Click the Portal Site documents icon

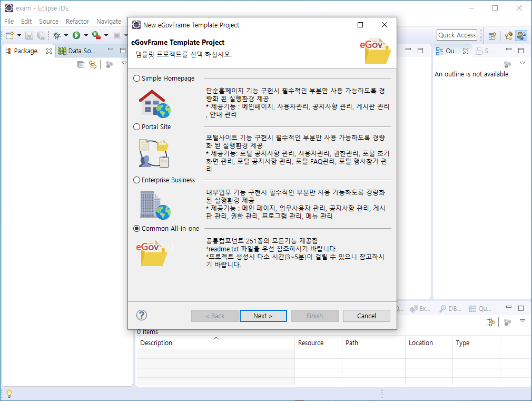click(154, 153)
